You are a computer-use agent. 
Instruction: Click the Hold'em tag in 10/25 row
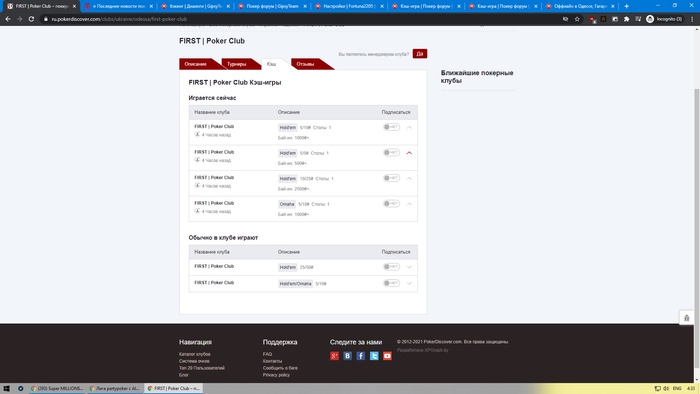(x=288, y=178)
